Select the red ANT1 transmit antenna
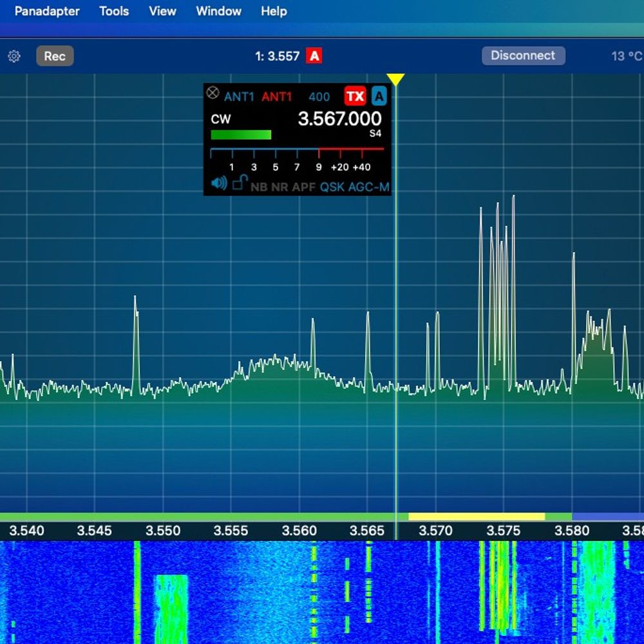The height and width of the screenshot is (644, 644). (x=276, y=97)
